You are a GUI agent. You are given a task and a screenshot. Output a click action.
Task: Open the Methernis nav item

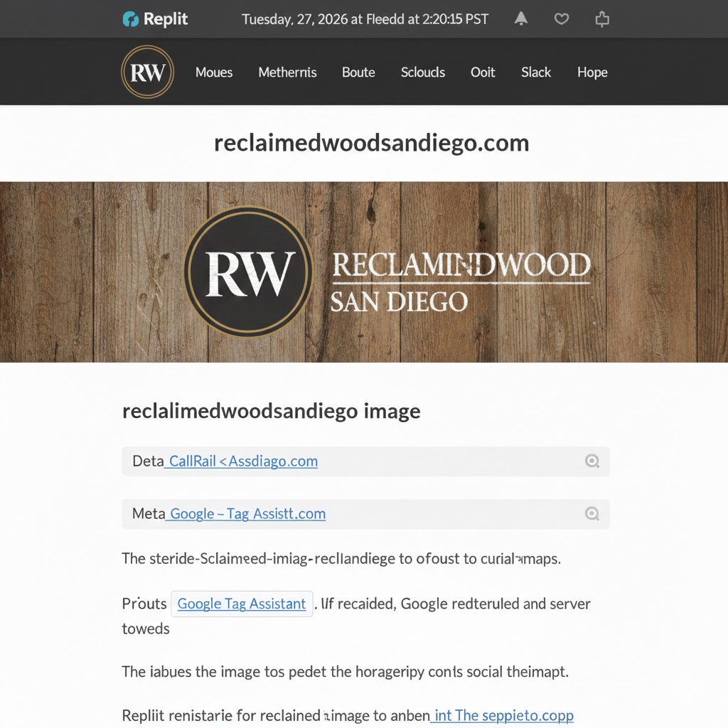coord(287,73)
